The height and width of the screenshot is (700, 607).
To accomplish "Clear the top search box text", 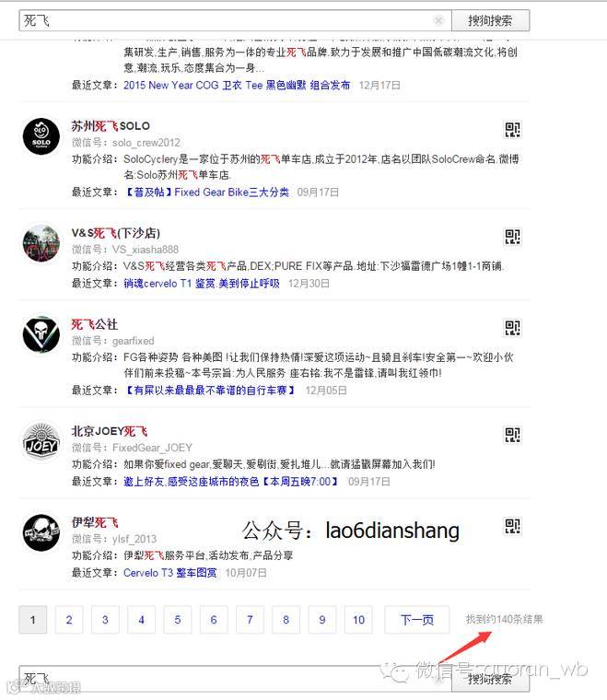I will click(x=438, y=20).
